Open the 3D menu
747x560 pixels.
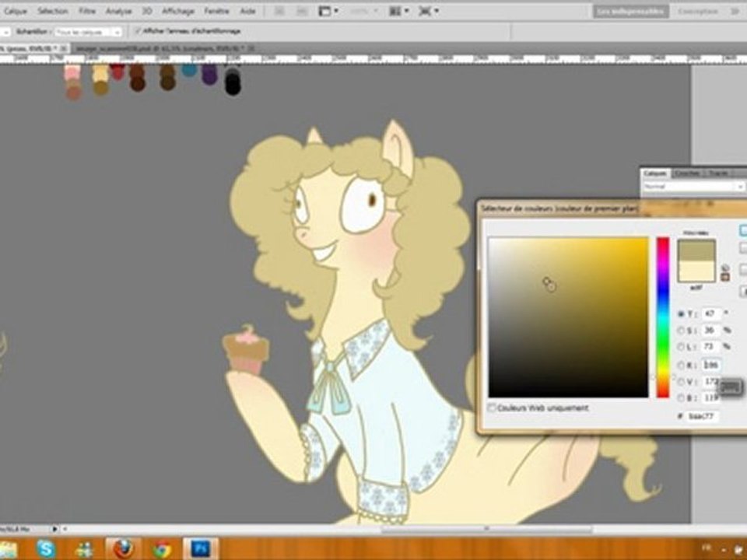point(147,11)
